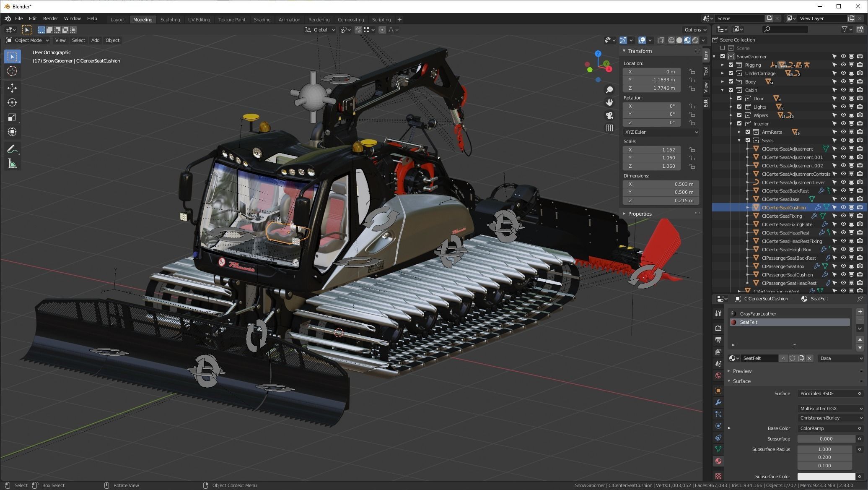Viewport: 868px width, 490px height.
Task: Open the Object Mode dropdown
Action: click(x=28, y=40)
